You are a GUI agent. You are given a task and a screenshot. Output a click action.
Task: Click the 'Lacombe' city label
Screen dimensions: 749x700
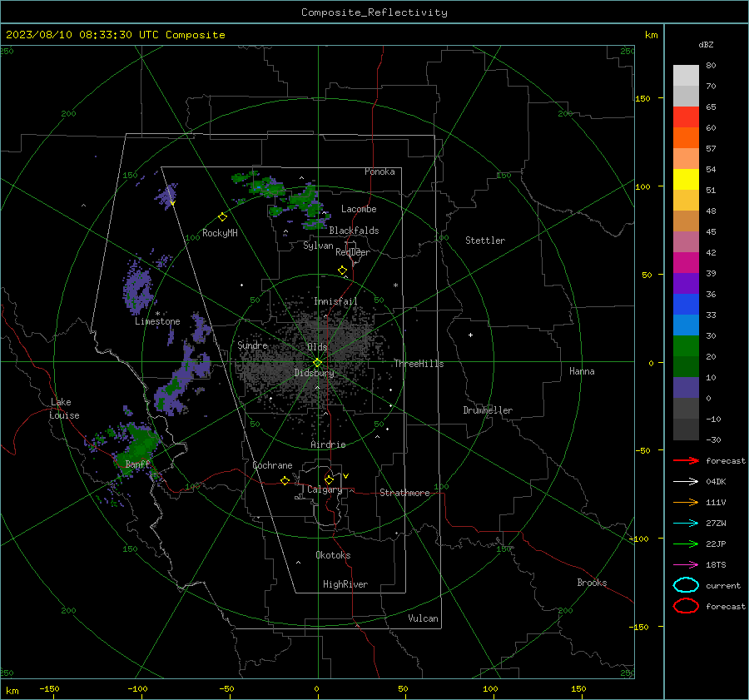(359, 209)
